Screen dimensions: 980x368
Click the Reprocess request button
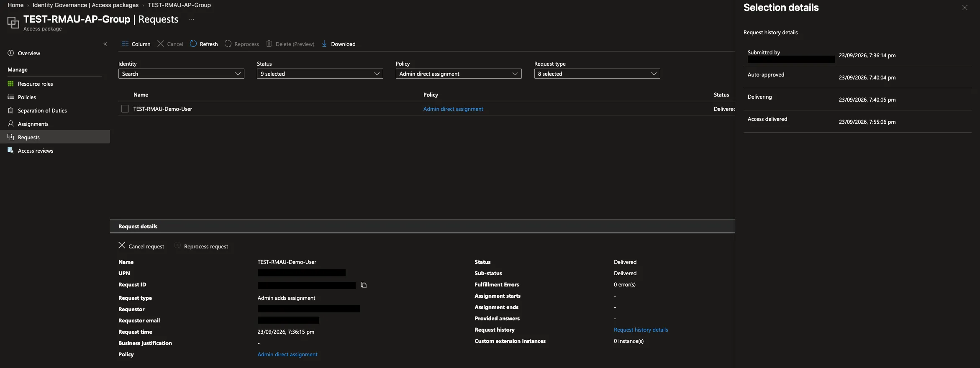tap(201, 246)
